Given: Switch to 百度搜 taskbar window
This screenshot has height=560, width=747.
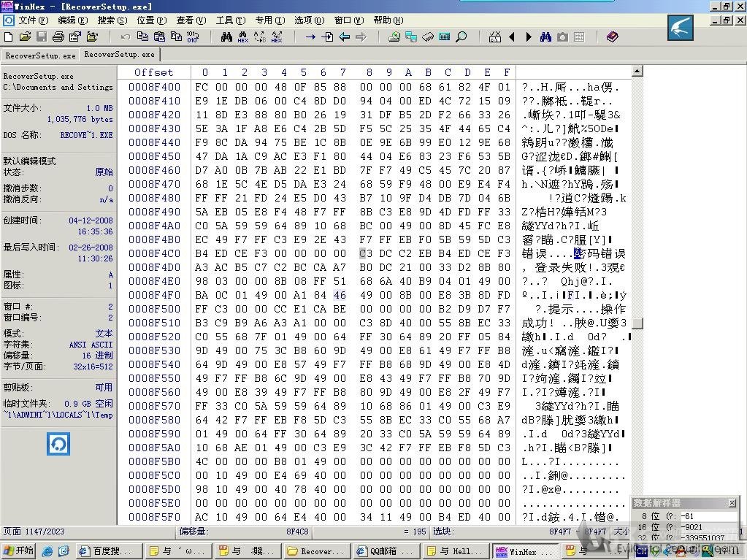Looking at the screenshot, I should click(109, 551).
